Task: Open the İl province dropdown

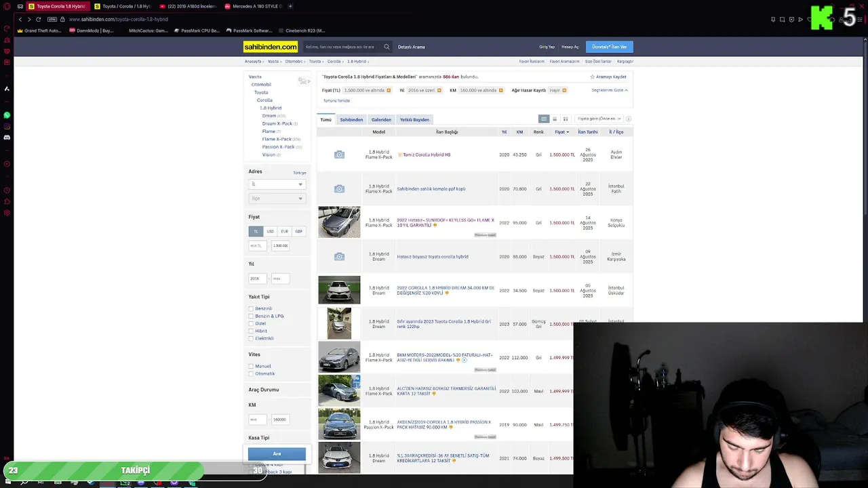Action: (x=277, y=184)
